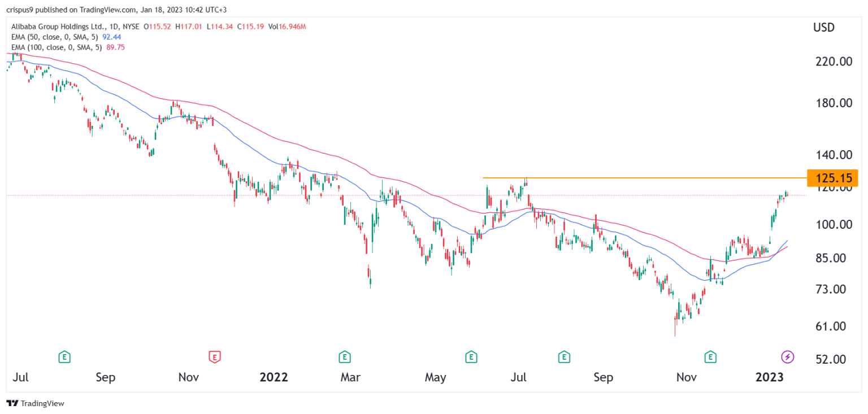
Task: Click the 2022 label on the time axis
Action: 274,377
